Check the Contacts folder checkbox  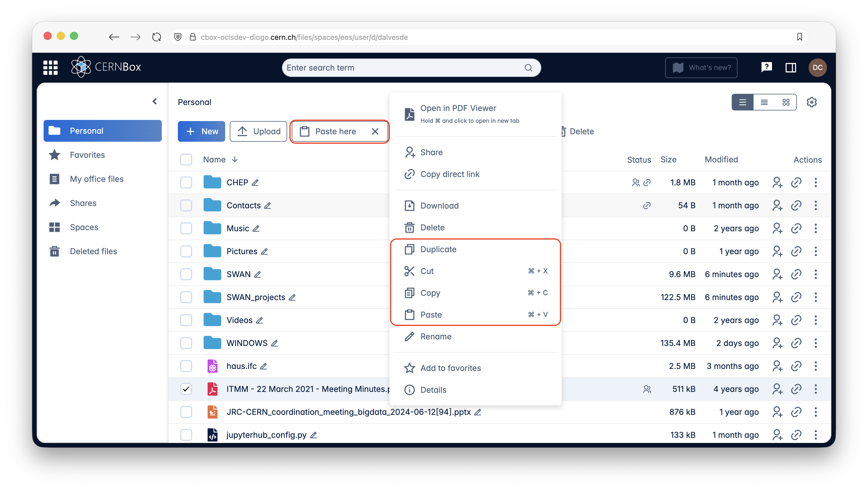pos(186,205)
